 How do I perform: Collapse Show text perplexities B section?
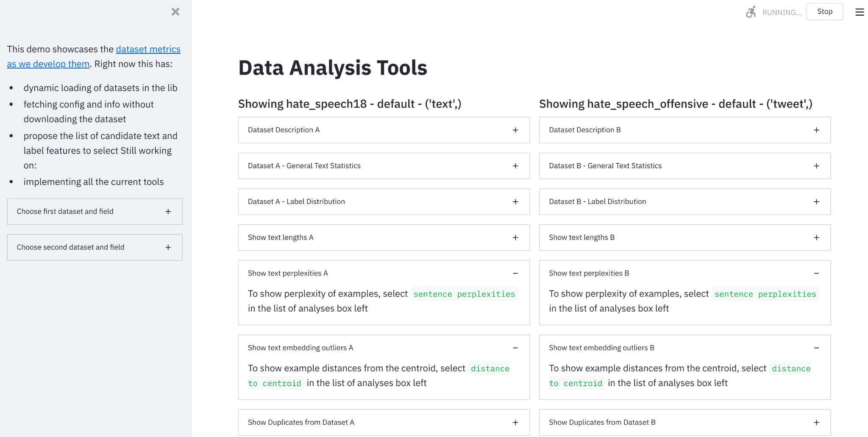816,273
